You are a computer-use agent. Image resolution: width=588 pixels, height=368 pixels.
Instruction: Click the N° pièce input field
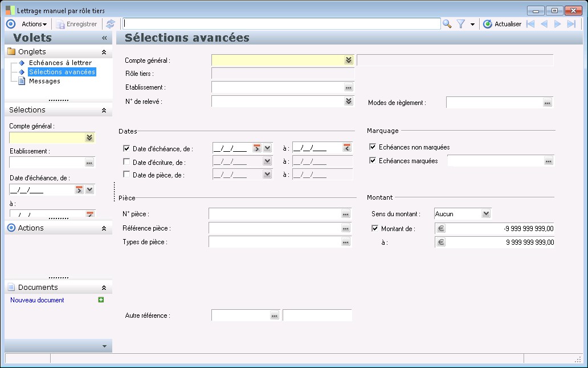(274, 214)
